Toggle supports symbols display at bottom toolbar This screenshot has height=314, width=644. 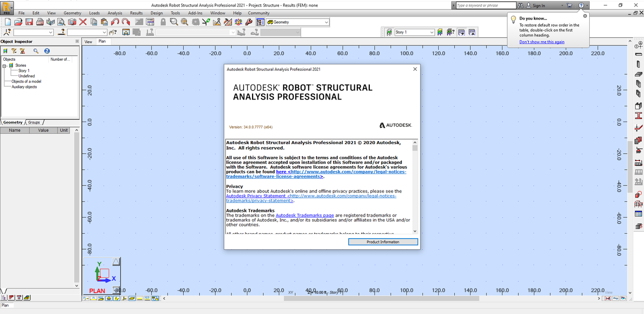[109, 298]
